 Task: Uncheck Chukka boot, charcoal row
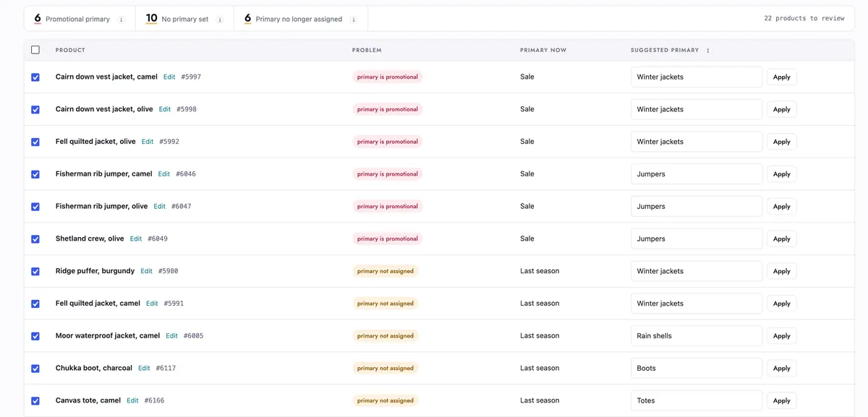(x=35, y=369)
